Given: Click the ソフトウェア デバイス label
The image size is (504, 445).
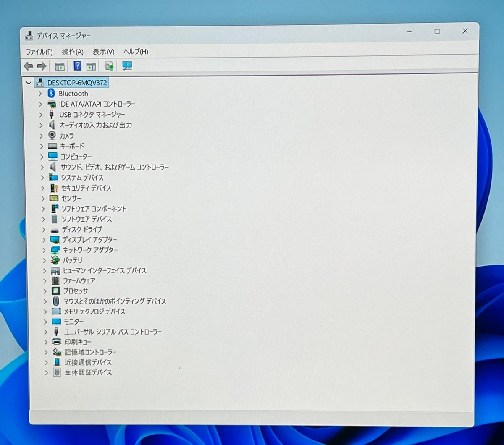Looking at the screenshot, I should coord(87,219).
